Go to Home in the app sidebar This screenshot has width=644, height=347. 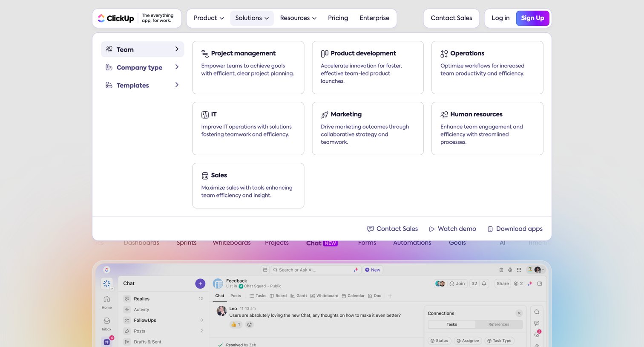pos(106,302)
